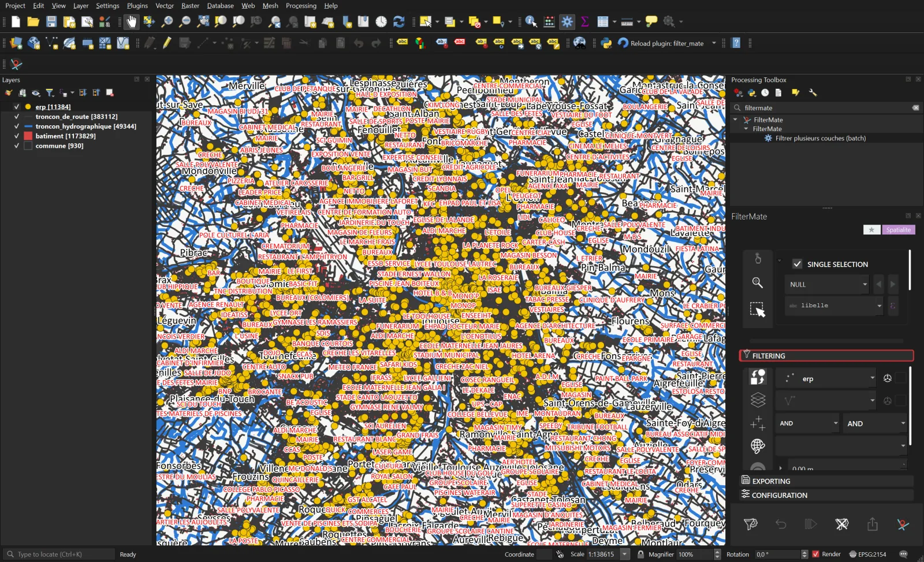
Task: Refresh the map canvas with the blue arrows icon
Action: tap(399, 22)
